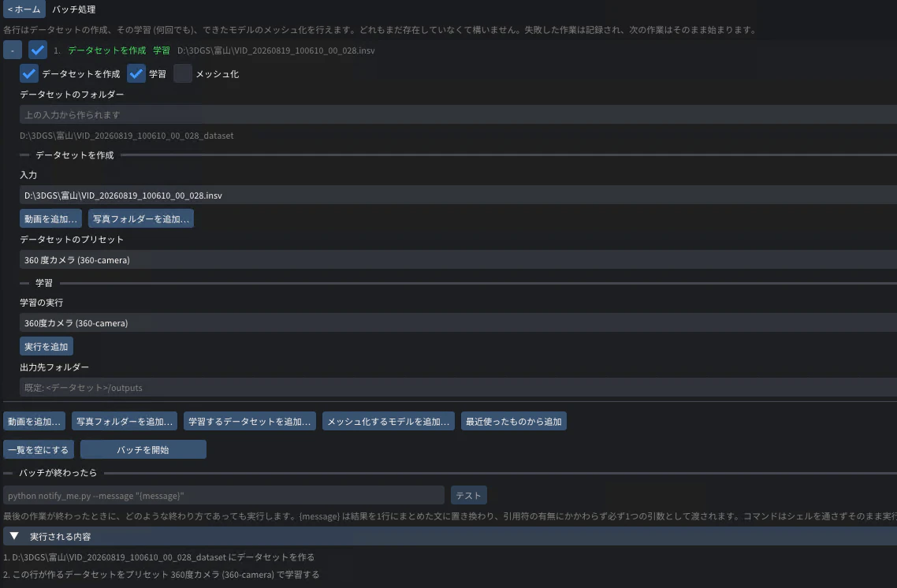Click 学習するデータセットを追加 button

click(x=249, y=421)
